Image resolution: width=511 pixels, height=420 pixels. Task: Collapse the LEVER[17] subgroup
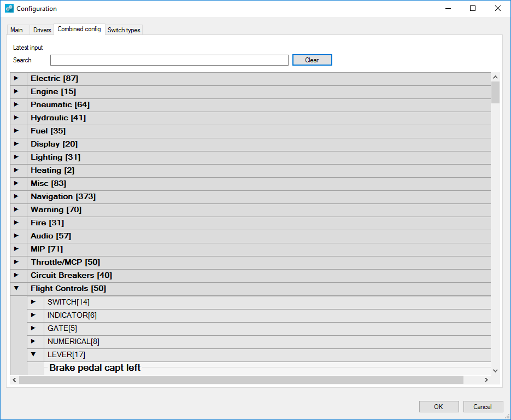click(x=33, y=354)
